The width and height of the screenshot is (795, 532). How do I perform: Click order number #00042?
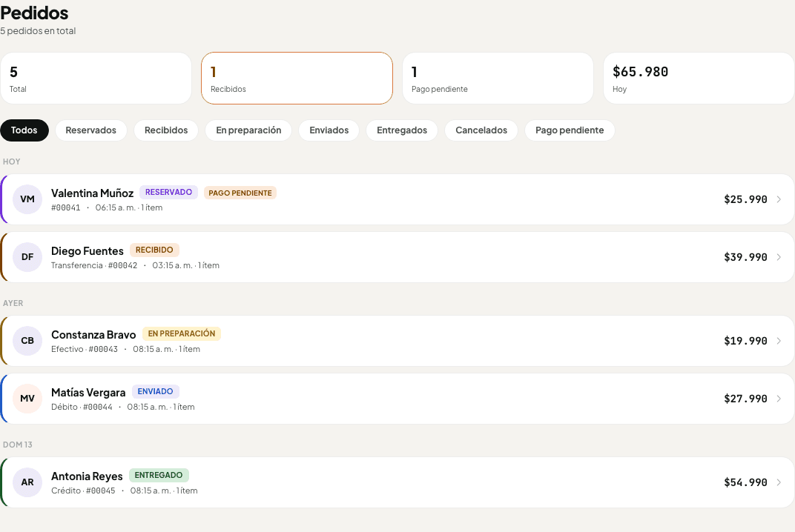coord(122,265)
